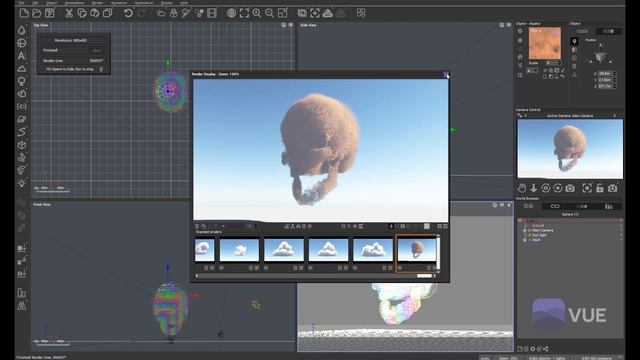Select the 3D Text 'A' tool
Viewport: 640px width, 360px height.
pos(22,56)
